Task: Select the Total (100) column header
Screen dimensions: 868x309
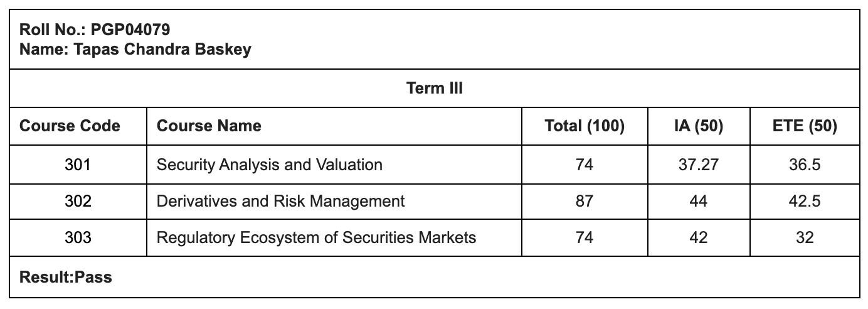Action: tap(585, 126)
